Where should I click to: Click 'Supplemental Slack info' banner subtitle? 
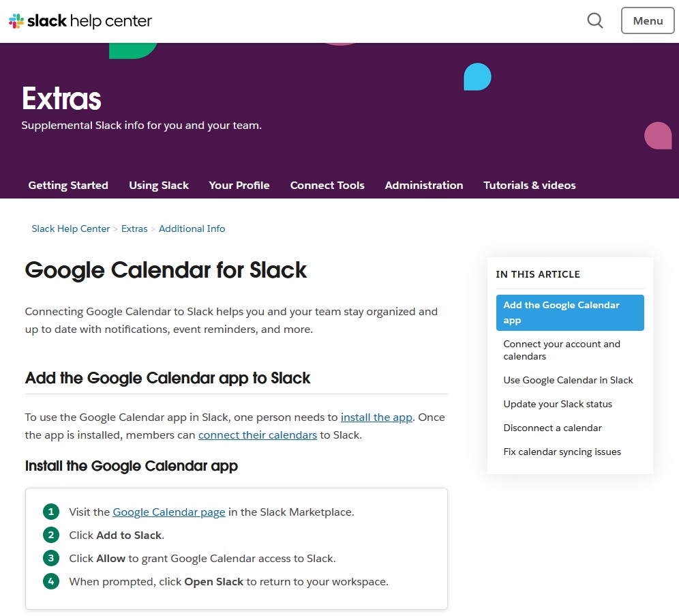coord(141,126)
